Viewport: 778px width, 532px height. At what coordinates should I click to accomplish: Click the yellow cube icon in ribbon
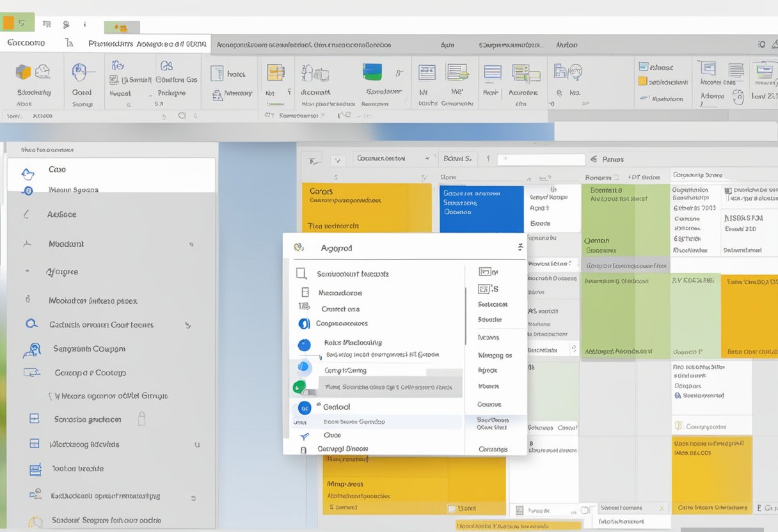[x=23, y=72]
